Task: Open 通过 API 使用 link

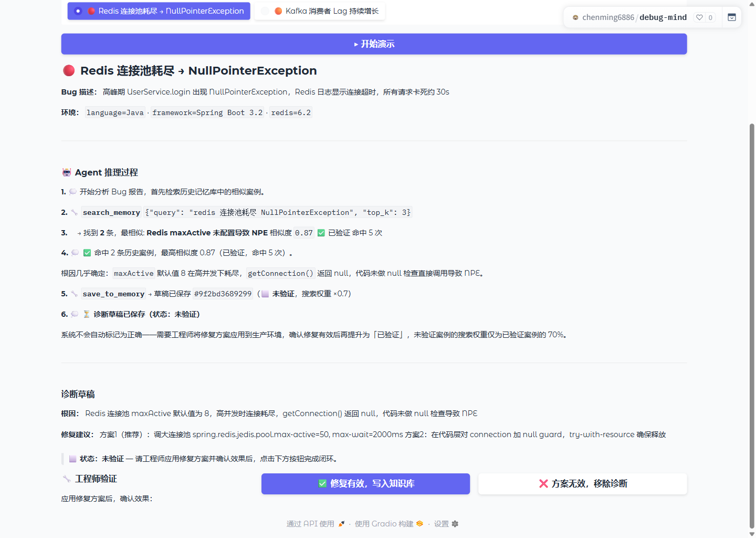Action: point(316,524)
